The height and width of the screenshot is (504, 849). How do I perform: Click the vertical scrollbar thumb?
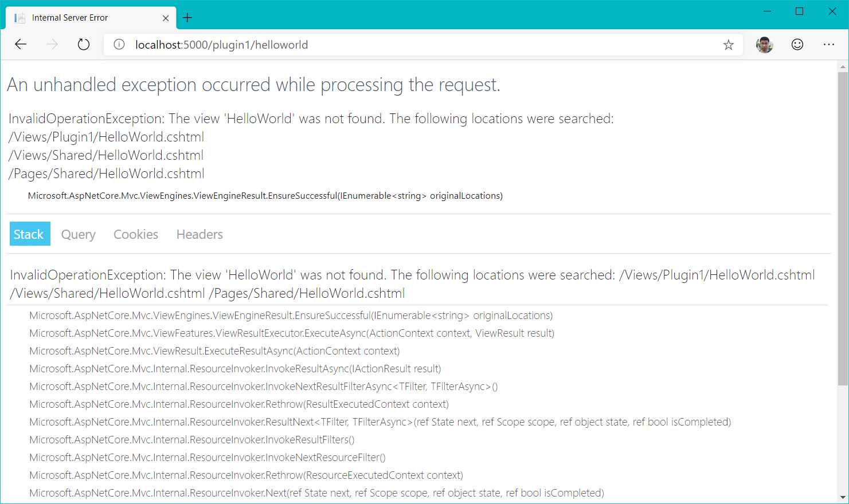(x=843, y=229)
